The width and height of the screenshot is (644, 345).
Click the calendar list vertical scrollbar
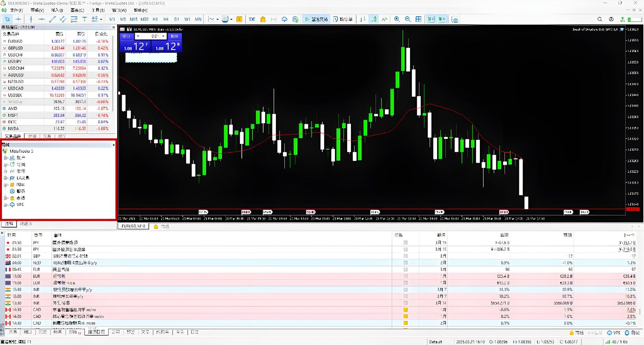640,311
